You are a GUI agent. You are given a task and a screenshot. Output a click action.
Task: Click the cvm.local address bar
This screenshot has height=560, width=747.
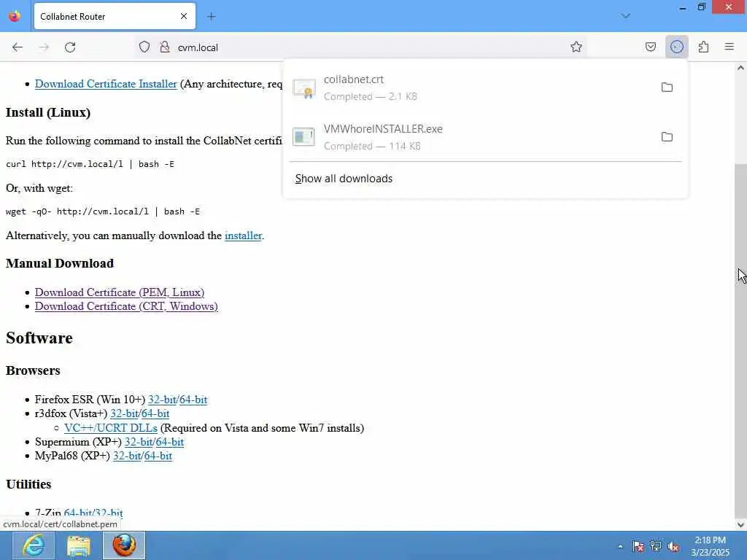pos(360,47)
